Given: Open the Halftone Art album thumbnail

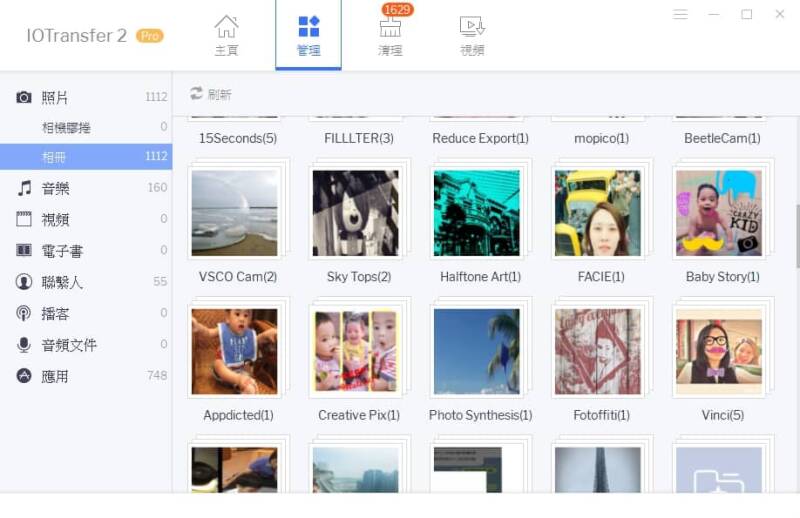Looking at the screenshot, I should tap(477, 213).
